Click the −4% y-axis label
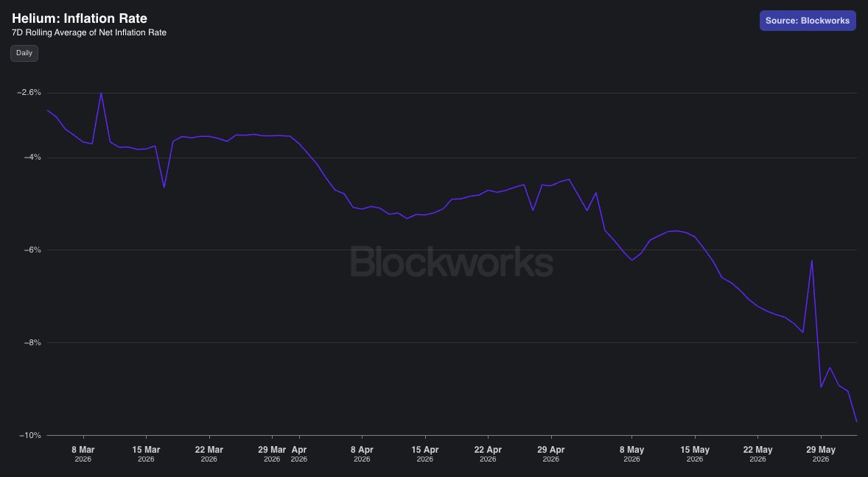Viewport: 868px width, 477px height. [32, 158]
